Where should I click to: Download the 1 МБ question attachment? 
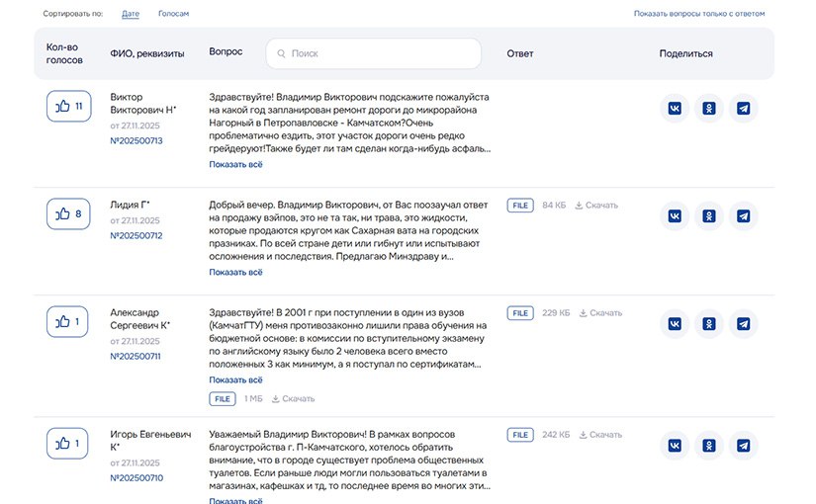coord(293,399)
